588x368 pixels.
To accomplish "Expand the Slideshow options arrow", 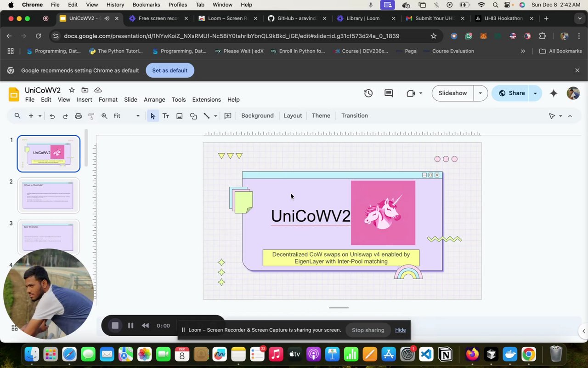I will tap(481, 93).
